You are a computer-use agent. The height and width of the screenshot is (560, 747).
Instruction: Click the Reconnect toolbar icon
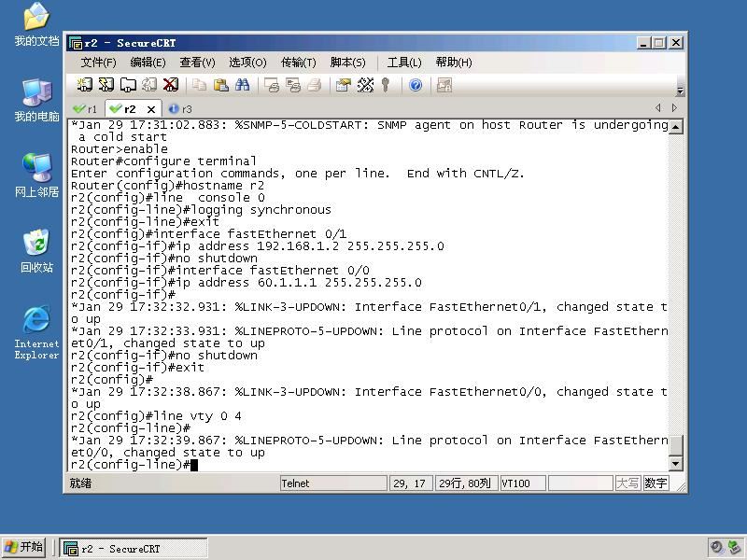coord(149,85)
